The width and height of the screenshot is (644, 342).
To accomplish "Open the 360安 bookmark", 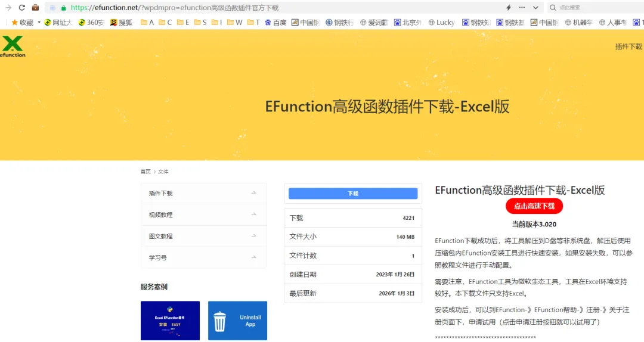I will [91, 22].
